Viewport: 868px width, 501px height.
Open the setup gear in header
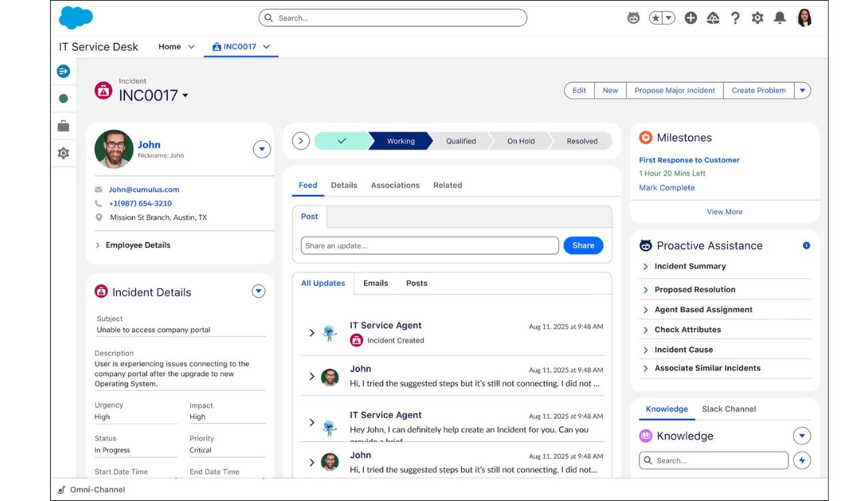757,18
